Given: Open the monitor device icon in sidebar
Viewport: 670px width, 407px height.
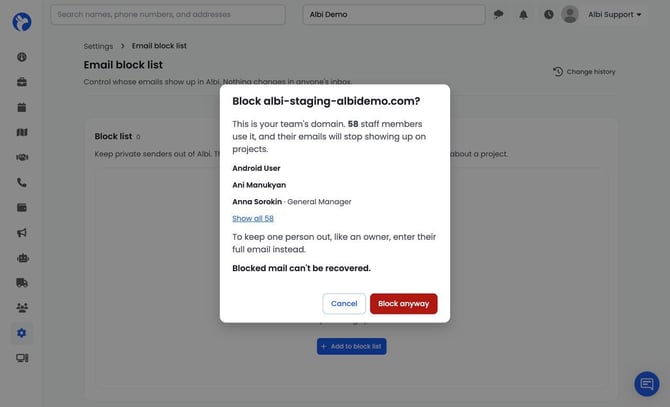Looking at the screenshot, I should (22, 358).
